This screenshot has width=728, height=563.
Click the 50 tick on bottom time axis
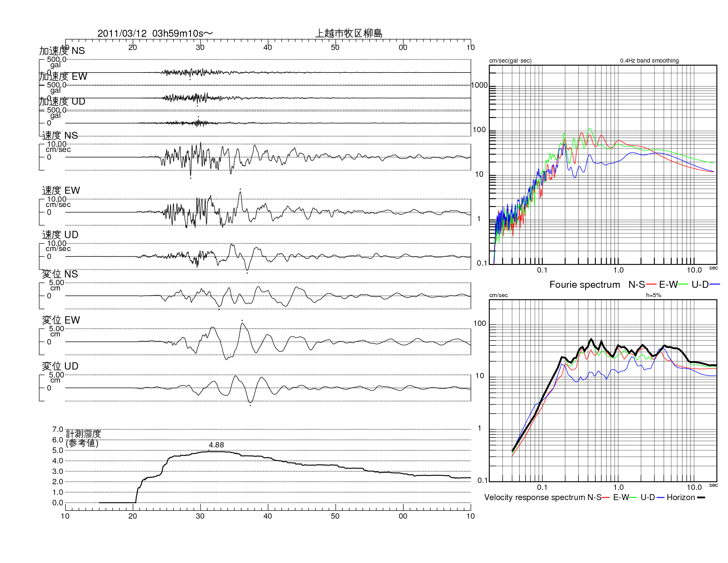click(335, 516)
